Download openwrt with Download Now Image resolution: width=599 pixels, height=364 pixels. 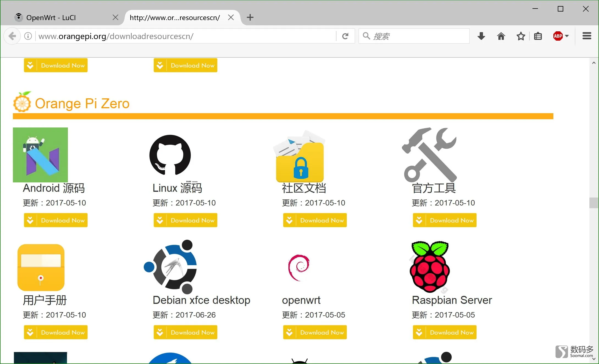(315, 332)
